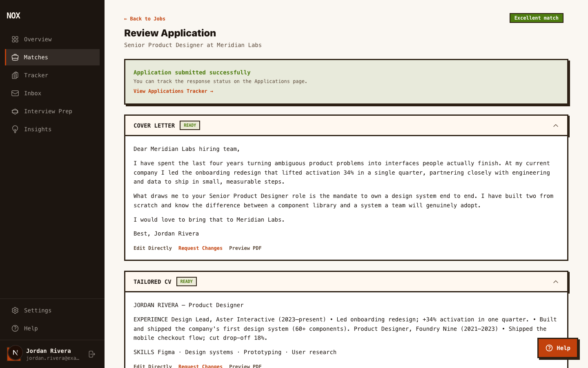Image resolution: width=588 pixels, height=368 pixels.
Task: Open the Insights page
Action: (52, 129)
